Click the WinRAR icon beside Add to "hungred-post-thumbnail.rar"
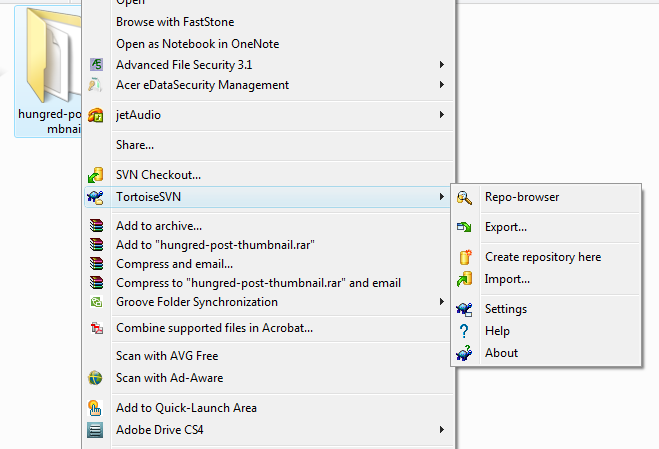The image size is (659, 449). tap(96, 245)
